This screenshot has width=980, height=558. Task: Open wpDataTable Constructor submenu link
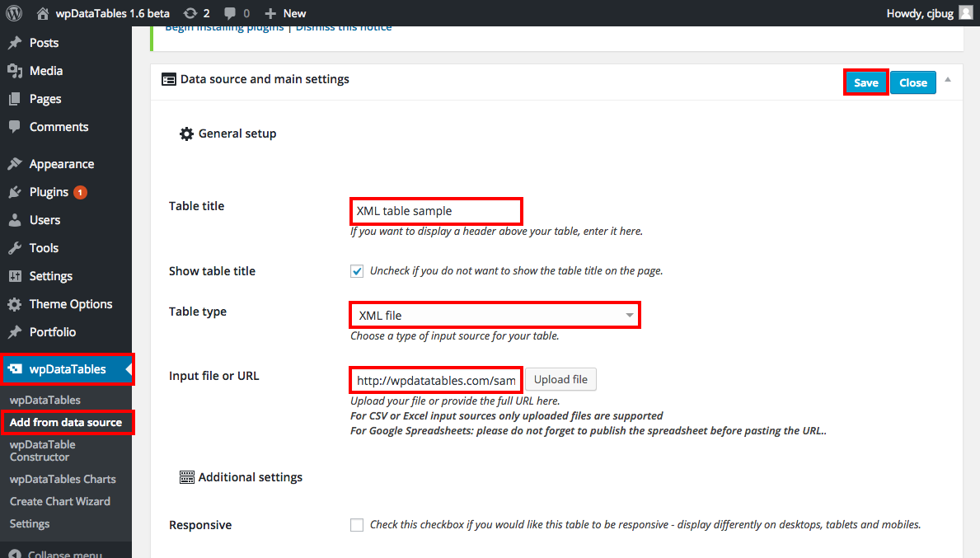click(x=43, y=451)
